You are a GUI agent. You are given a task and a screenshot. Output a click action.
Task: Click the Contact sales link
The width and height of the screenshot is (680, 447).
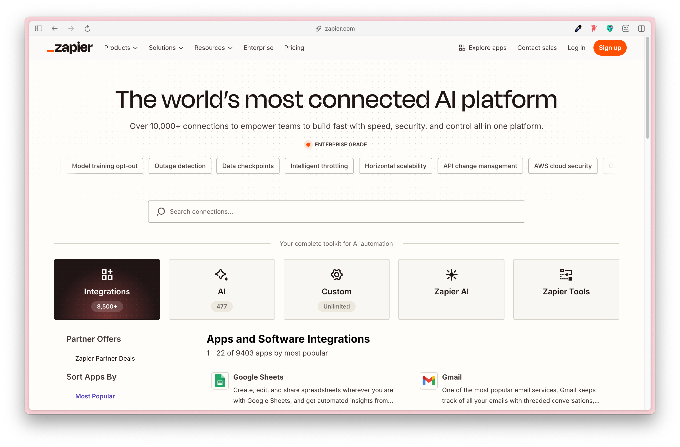point(537,48)
